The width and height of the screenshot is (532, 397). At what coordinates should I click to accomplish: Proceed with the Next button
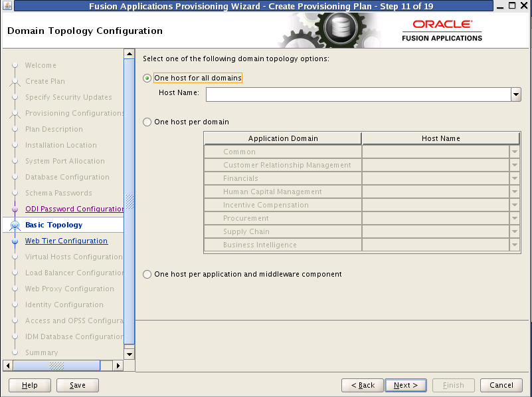(406, 385)
